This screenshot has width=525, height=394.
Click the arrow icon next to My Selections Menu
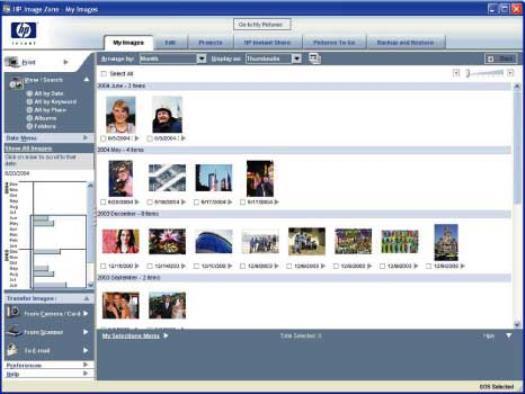[166, 335]
